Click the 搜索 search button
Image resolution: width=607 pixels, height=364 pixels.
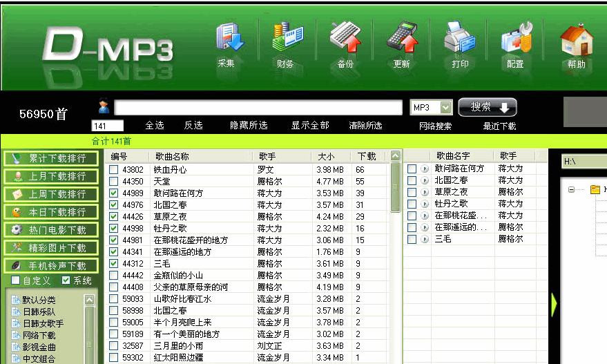click(488, 107)
